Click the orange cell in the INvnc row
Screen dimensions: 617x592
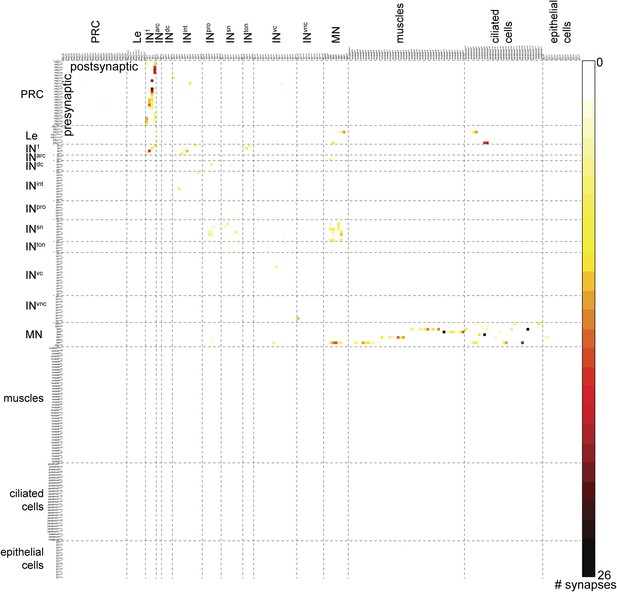[298, 318]
